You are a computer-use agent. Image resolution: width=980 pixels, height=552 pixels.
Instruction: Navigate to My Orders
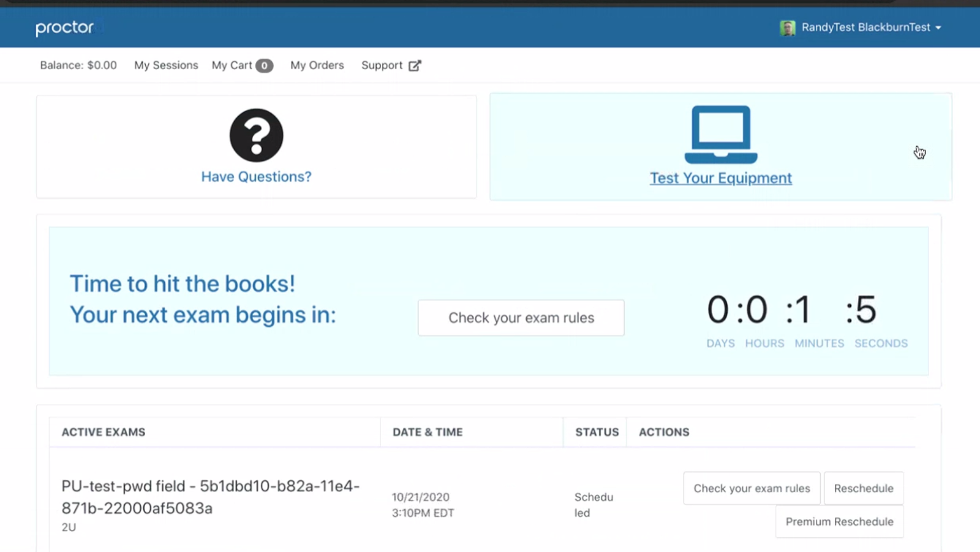click(x=317, y=65)
